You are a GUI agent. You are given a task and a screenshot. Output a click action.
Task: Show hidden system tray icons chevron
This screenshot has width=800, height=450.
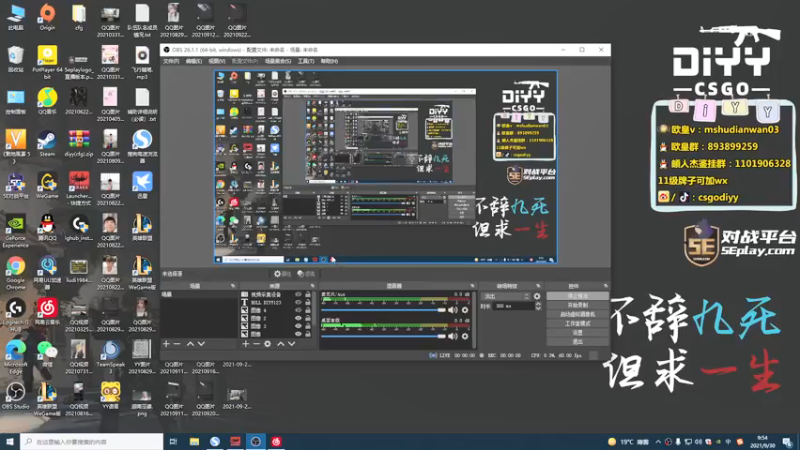[x=658, y=442]
